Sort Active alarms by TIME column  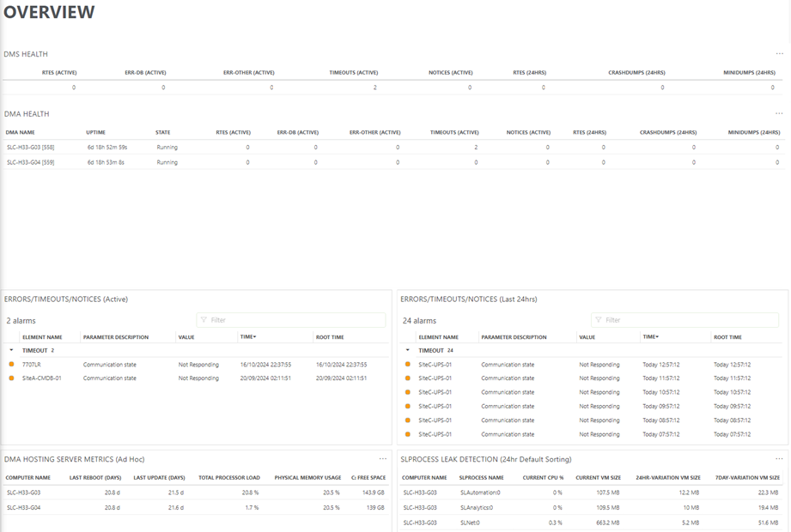point(247,337)
